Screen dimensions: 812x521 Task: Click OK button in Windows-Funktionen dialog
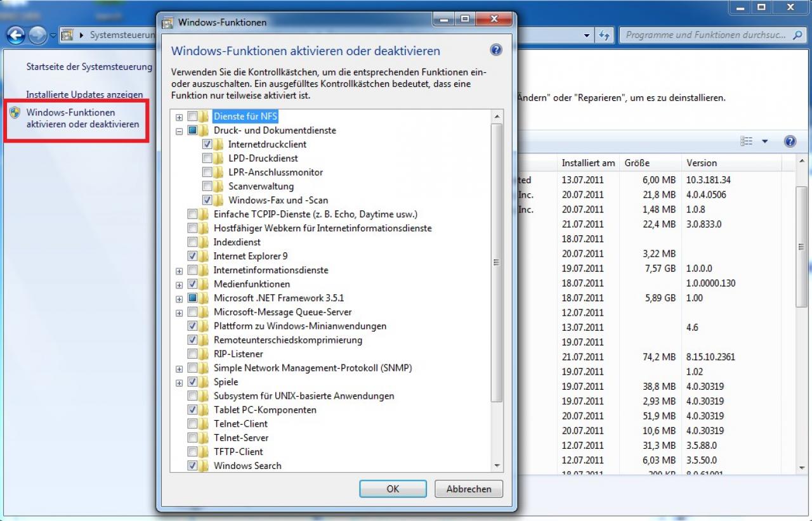[393, 489]
